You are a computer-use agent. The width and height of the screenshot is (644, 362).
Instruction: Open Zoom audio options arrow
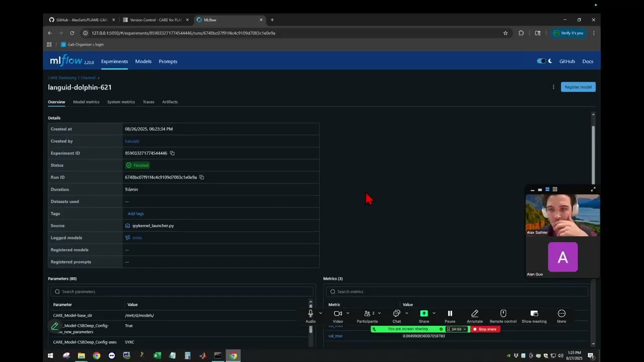pos(320,313)
